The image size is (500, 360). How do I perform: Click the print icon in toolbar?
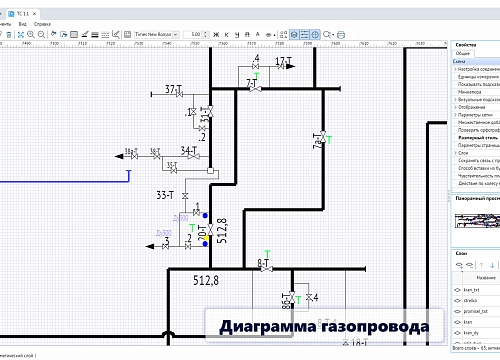point(341,35)
